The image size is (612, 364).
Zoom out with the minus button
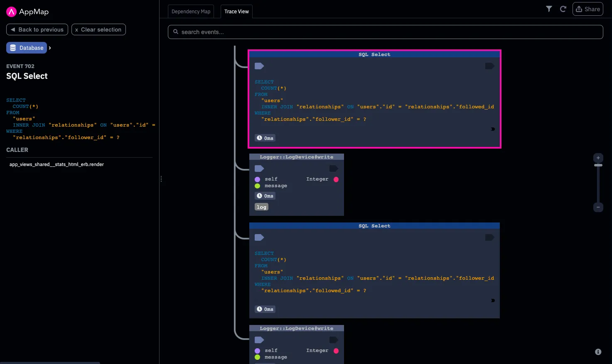pos(598,207)
